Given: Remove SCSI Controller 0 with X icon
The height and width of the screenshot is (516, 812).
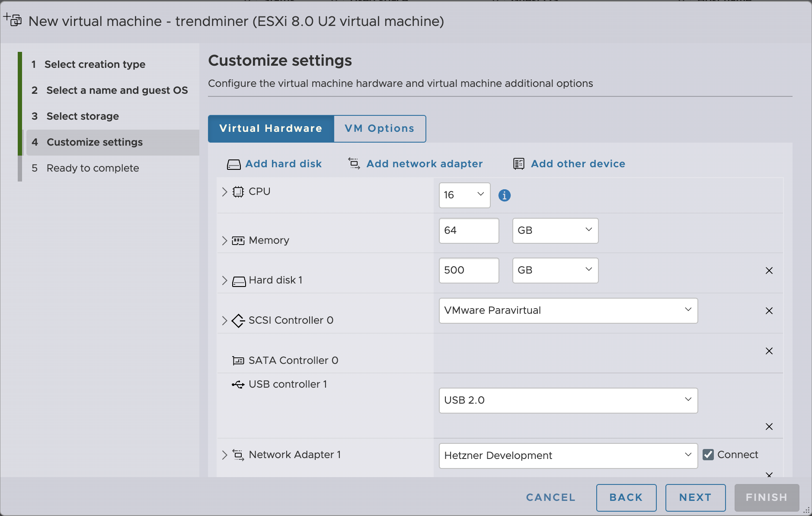Looking at the screenshot, I should (x=769, y=311).
